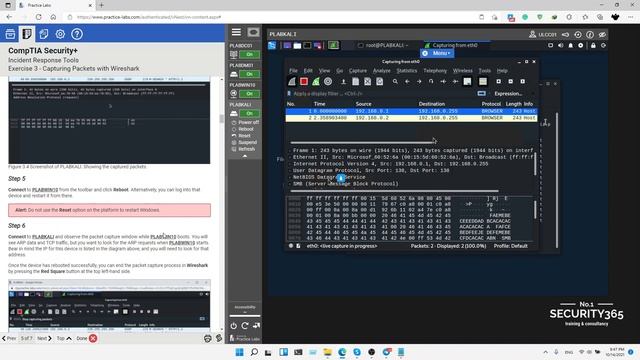Stop the capture with the red square
The width and height of the screenshot is (640, 360).
[x=304, y=82]
